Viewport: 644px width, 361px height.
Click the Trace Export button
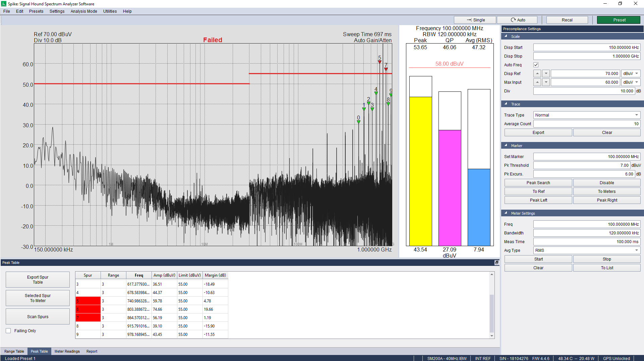pyautogui.click(x=538, y=133)
